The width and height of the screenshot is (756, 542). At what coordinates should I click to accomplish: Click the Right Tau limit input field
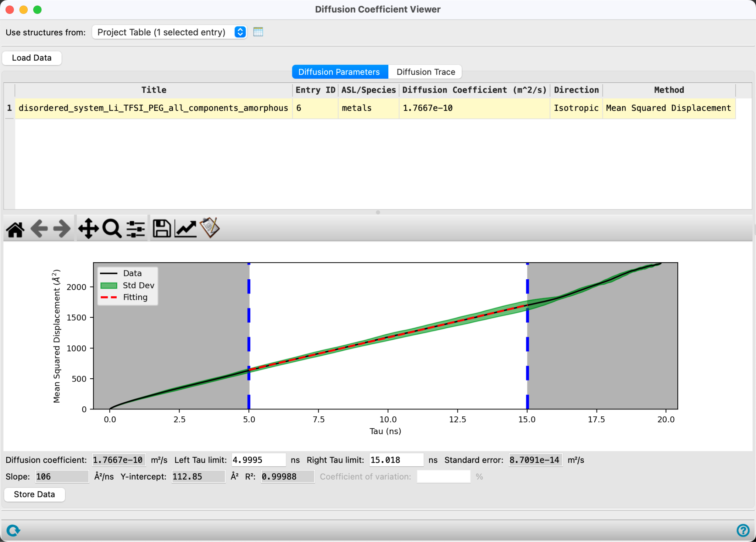(x=396, y=460)
